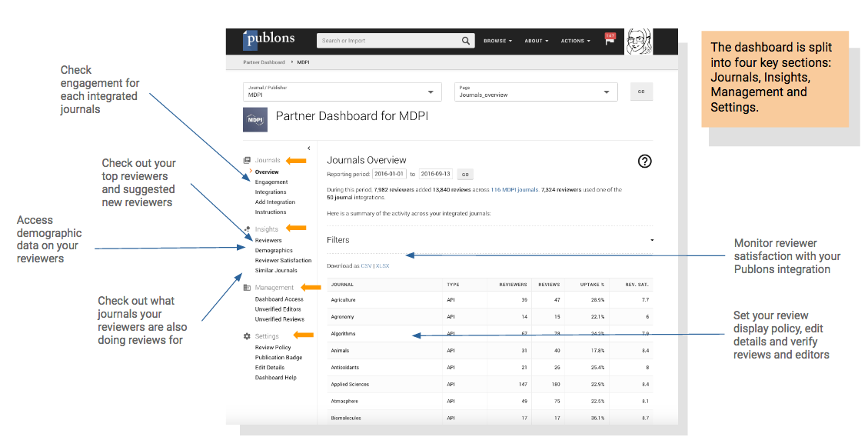Viewport: 868px width, 447px height.
Task: Sort by the JOURNAL column header
Action: (x=342, y=284)
